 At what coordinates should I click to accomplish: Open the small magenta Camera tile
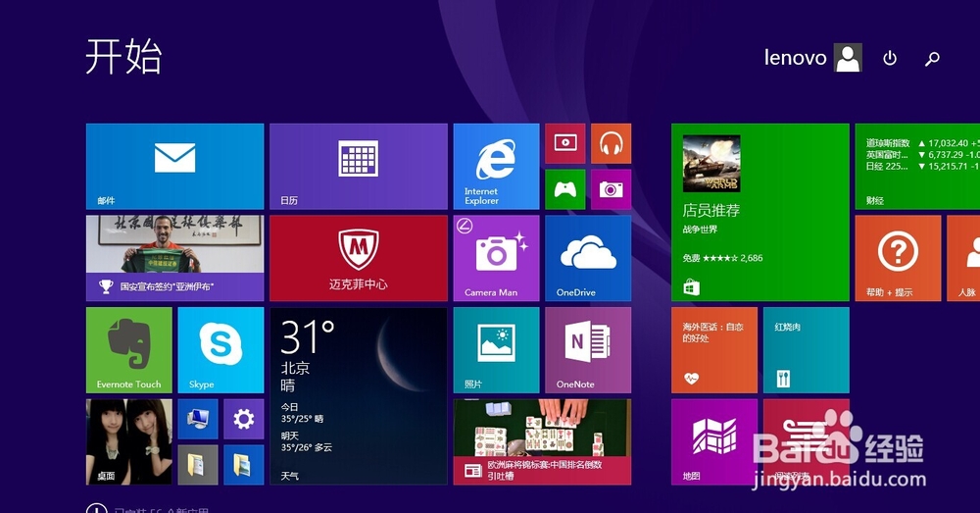[612, 189]
